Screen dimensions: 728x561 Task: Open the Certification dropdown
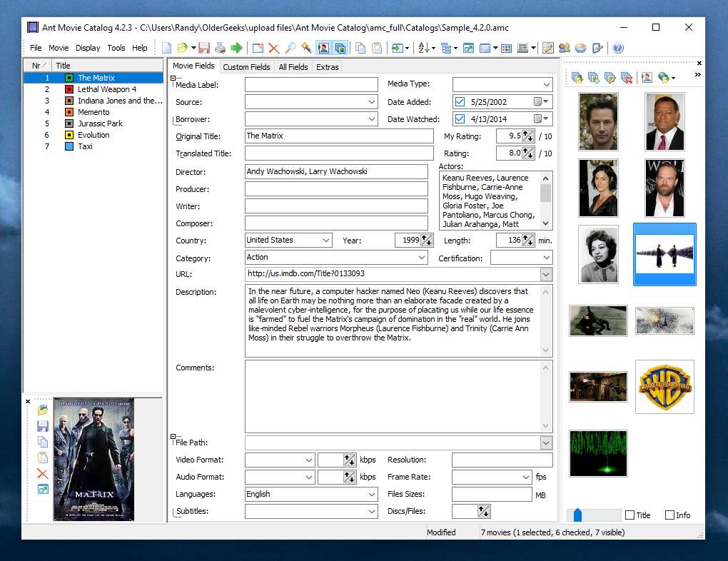click(x=547, y=257)
